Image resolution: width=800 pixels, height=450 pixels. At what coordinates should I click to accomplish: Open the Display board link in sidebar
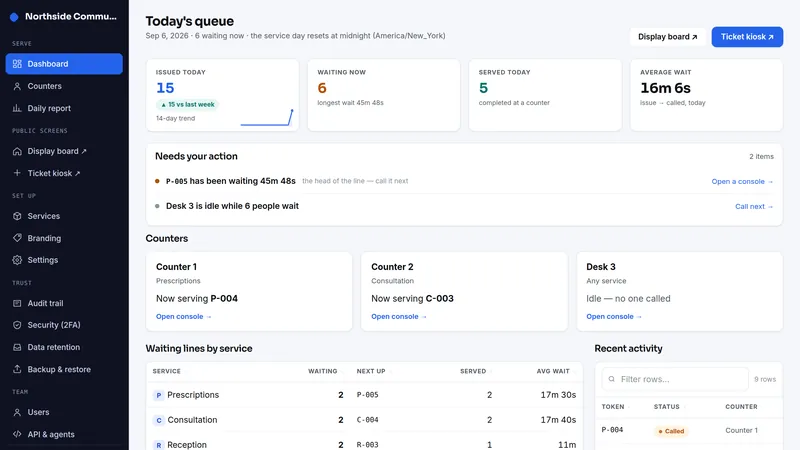click(x=64, y=151)
